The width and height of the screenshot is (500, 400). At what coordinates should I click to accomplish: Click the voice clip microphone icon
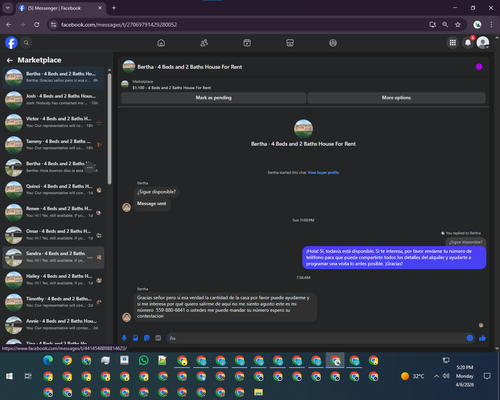tap(124, 338)
